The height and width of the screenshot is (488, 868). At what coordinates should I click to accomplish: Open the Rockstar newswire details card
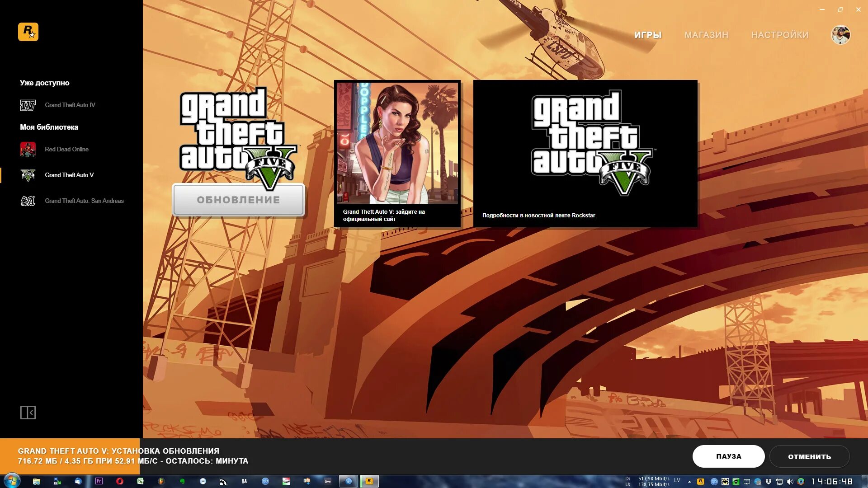[x=585, y=154]
